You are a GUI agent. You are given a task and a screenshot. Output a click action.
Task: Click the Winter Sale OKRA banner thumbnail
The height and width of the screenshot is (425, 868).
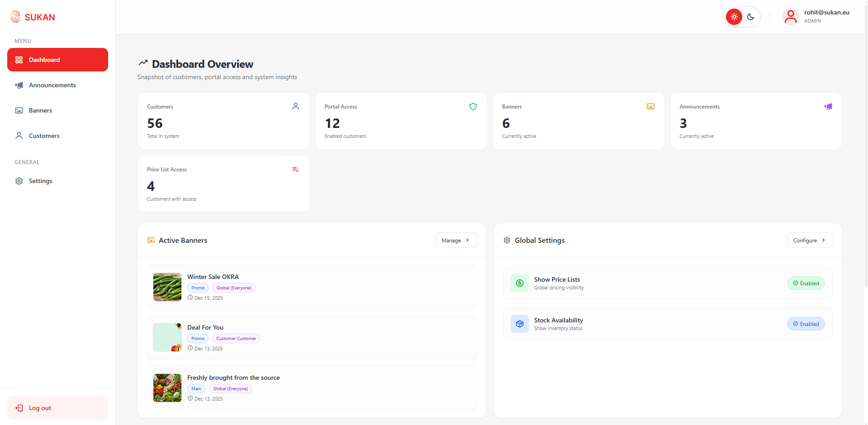click(167, 287)
